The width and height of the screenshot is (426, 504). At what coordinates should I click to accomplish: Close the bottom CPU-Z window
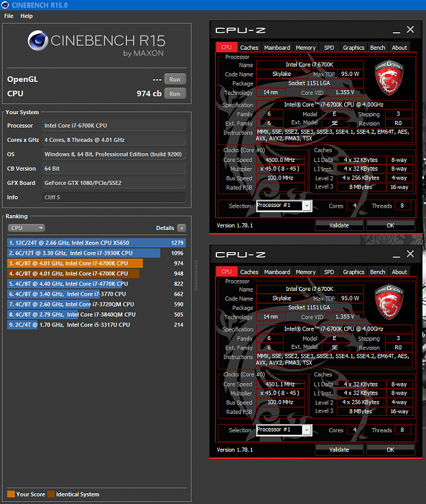tap(411, 254)
